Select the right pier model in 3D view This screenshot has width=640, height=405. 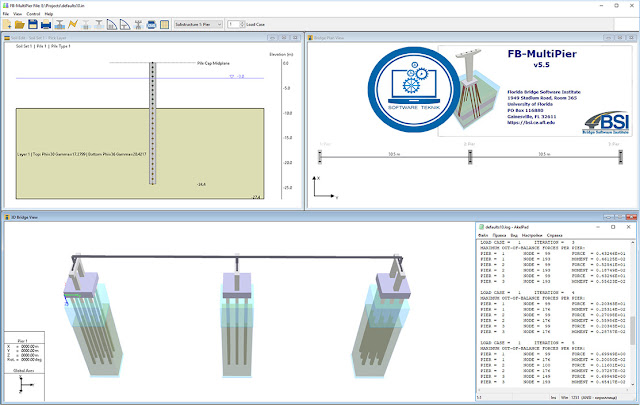pos(382,318)
